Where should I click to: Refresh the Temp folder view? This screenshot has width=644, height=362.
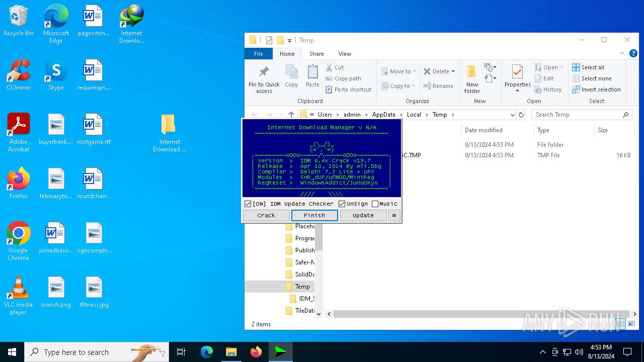pyautogui.click(x=521, y=115)
